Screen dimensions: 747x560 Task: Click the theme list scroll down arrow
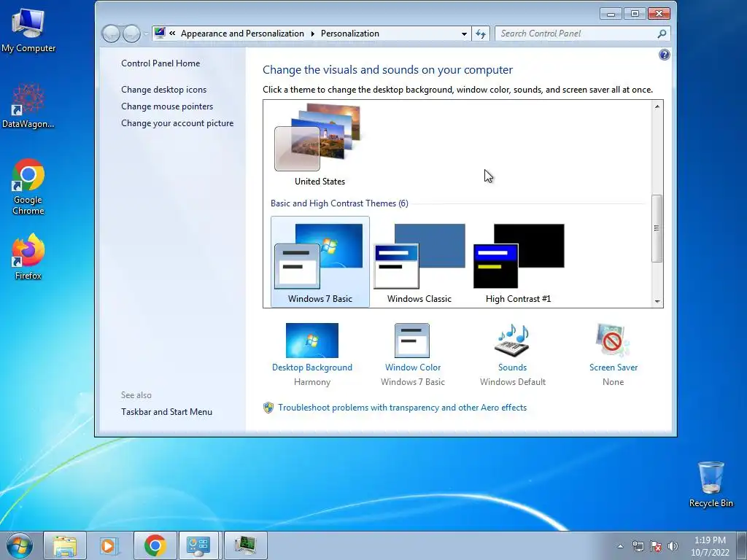click(x=657, y=301)
